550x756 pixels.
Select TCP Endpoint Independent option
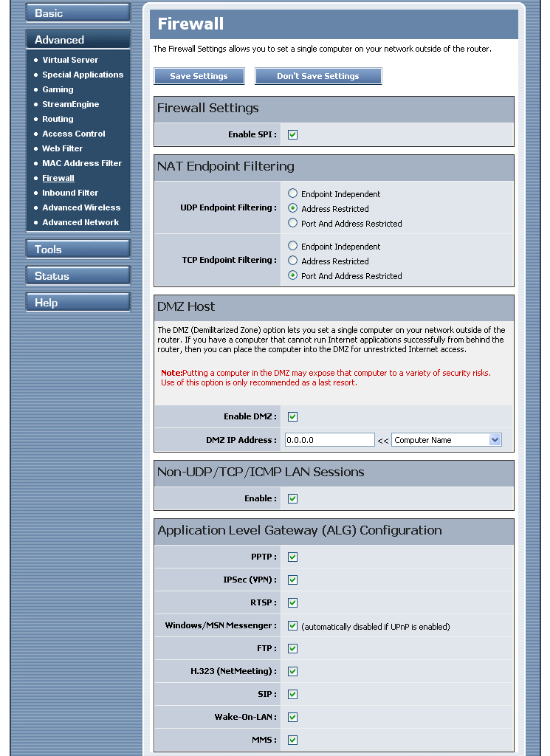pyautogui.click(x=292, y=246)
